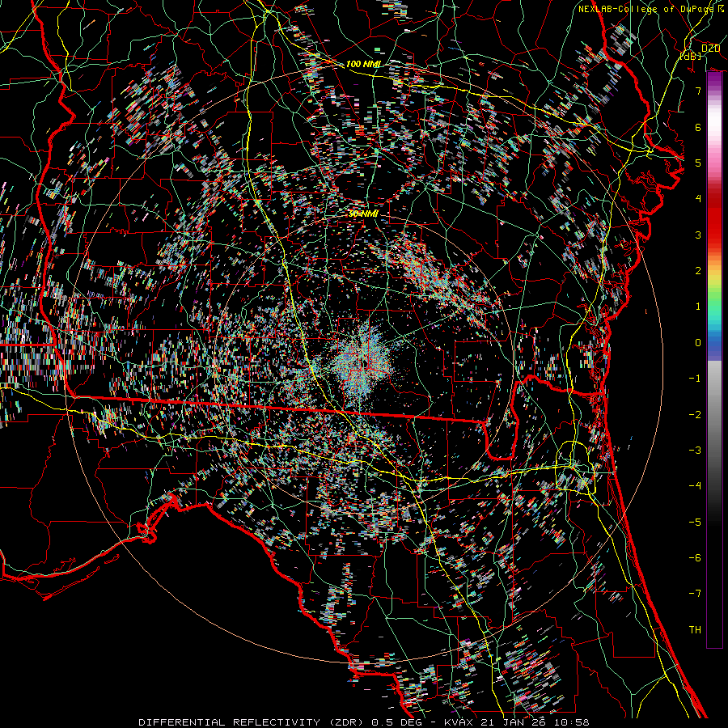Click the scale value 0
This screenshot has height=728, width=728.
698,343
